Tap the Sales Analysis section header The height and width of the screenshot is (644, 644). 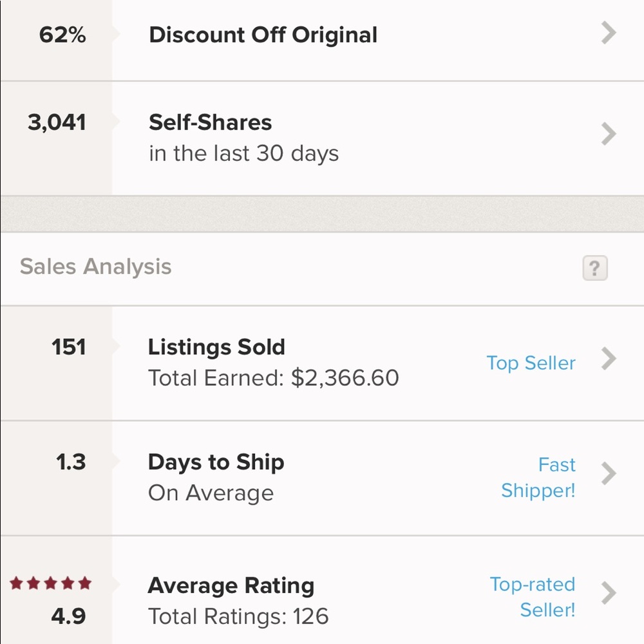96,267
